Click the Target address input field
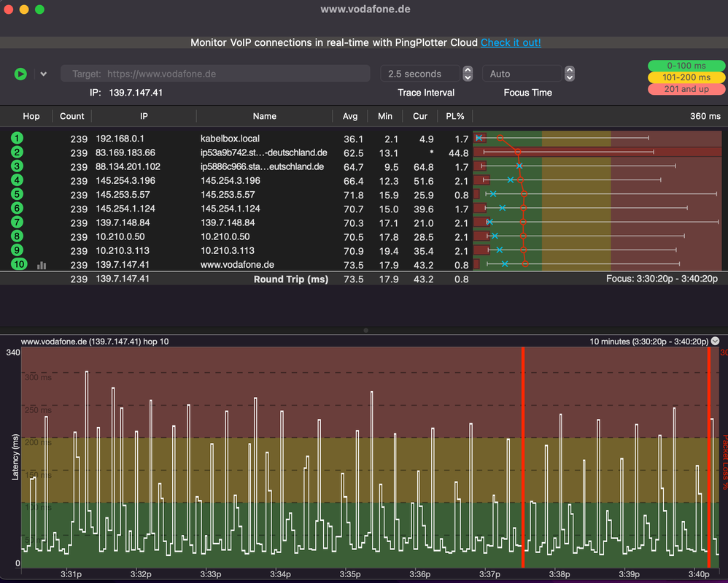728x583 pixels. click(215, 74)
